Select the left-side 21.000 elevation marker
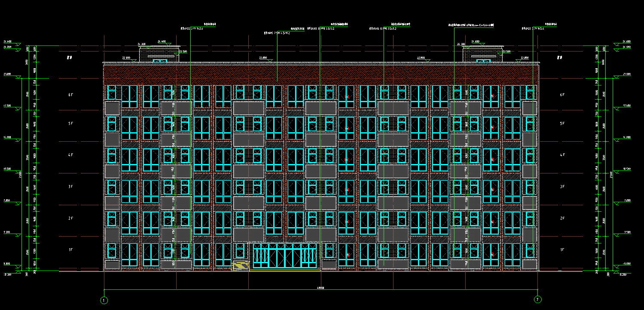Screen dimensions: 644x310 7,74
